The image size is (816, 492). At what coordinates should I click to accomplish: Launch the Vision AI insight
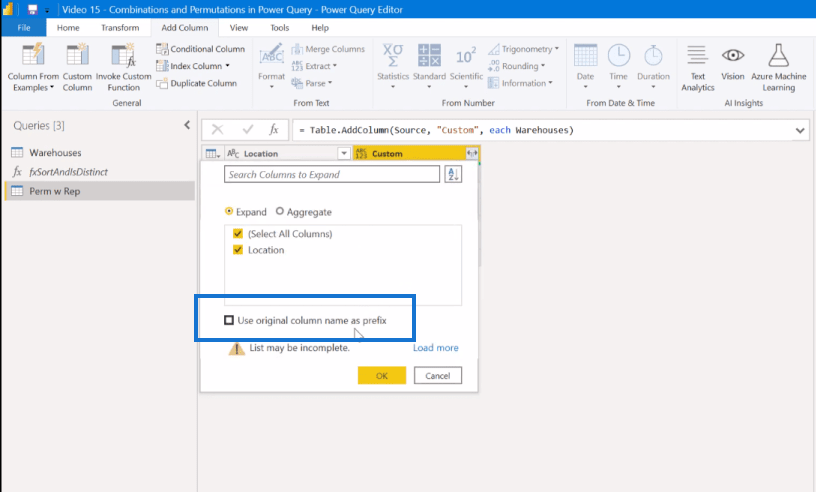tap(733, 62)
